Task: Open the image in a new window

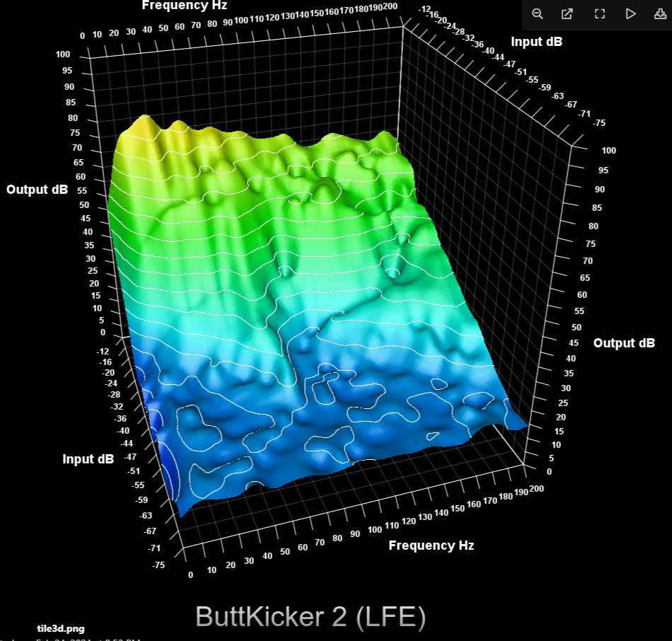Action: tap(567, 13)
